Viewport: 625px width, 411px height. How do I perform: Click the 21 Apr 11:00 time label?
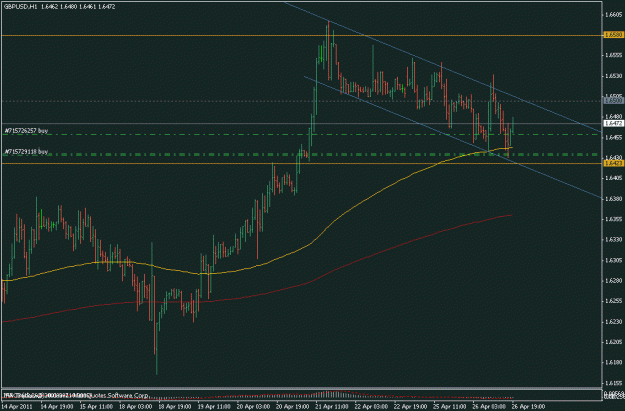[332, 407]
